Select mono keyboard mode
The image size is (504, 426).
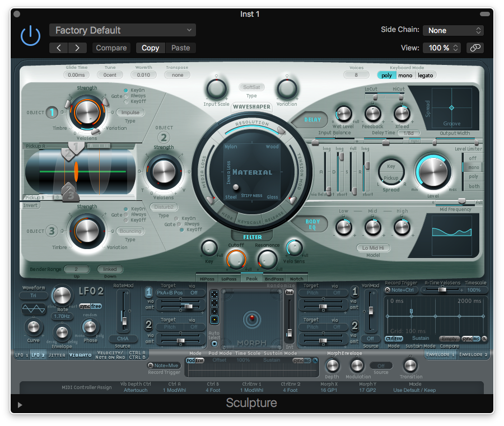pos(405,75)
